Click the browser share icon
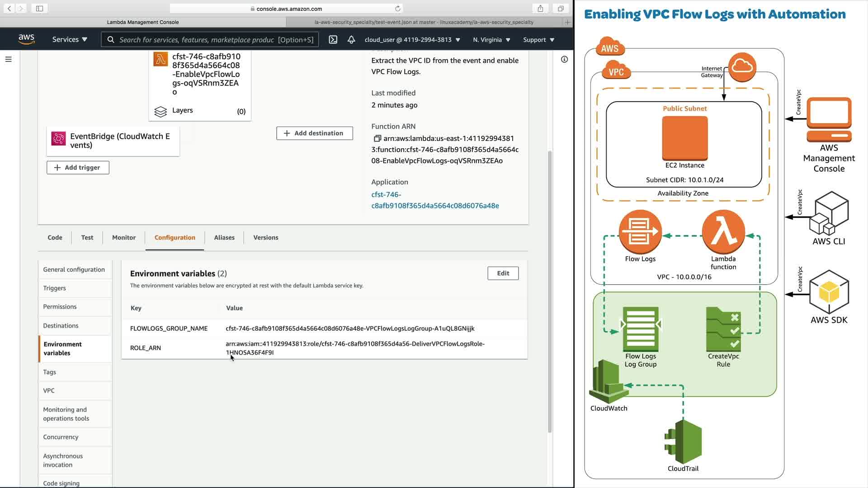The width and height of the screenshot is (868, 488). 540,9
